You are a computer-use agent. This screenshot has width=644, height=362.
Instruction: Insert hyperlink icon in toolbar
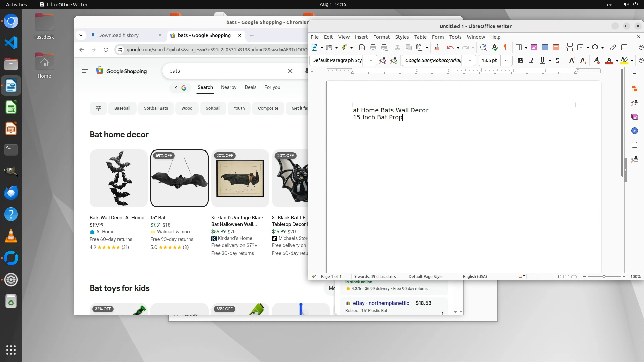613,48
